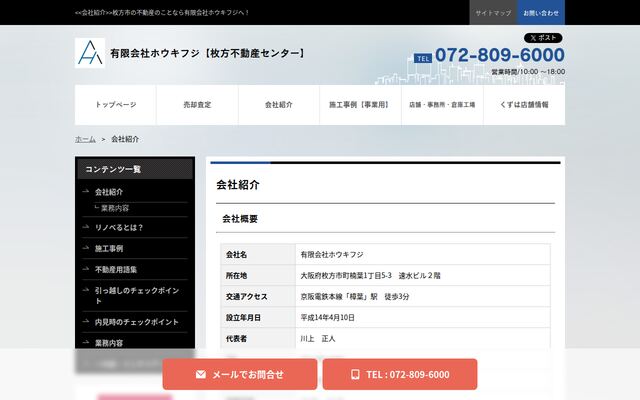This screenshot has height=400, width=640.
Task: Click the phone icon in TEL button
Action: (x=355, y=374)
